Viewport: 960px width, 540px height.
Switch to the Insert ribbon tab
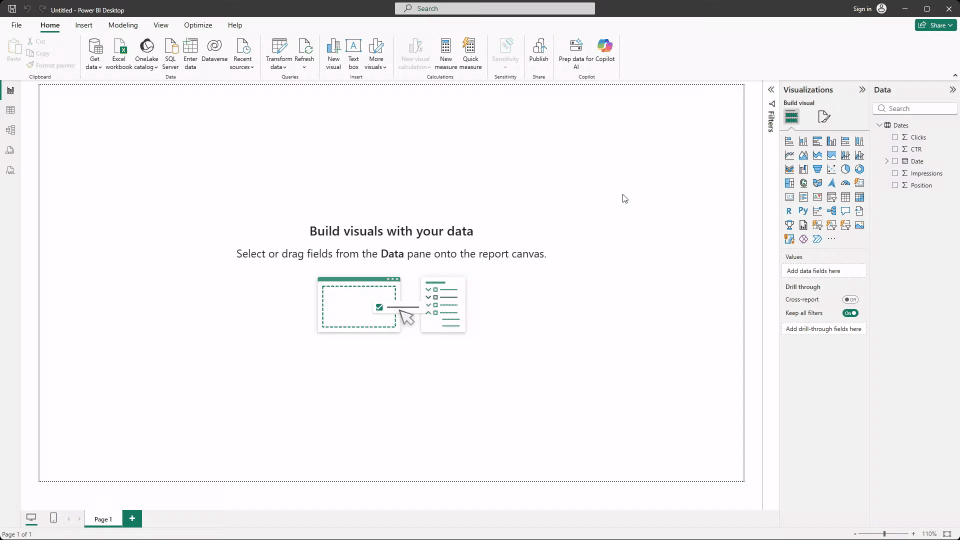coord(84,25)
